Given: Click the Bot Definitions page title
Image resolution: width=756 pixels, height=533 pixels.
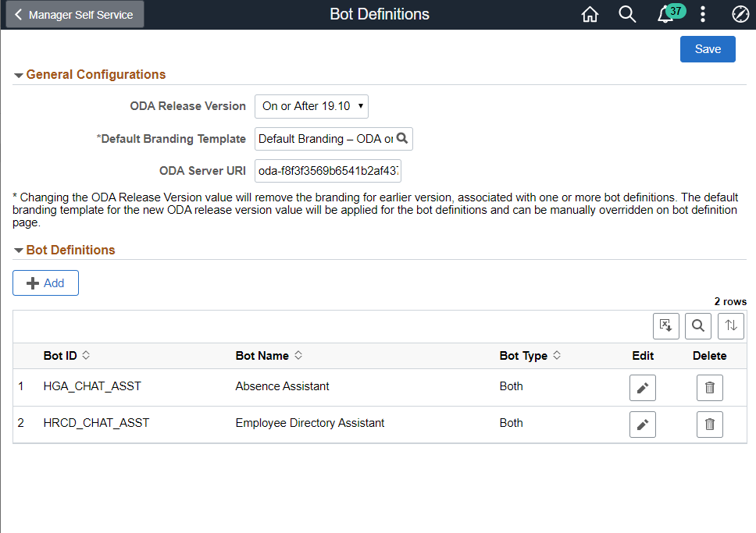Looking at the screenshot, I should (380, 14).
